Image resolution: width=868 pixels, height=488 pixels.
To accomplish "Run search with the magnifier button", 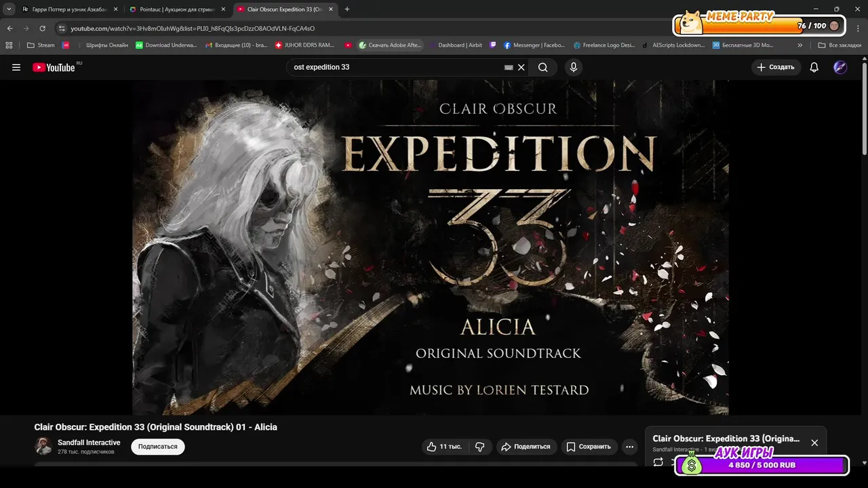I will pyautogui.click(x=542, y=67).
